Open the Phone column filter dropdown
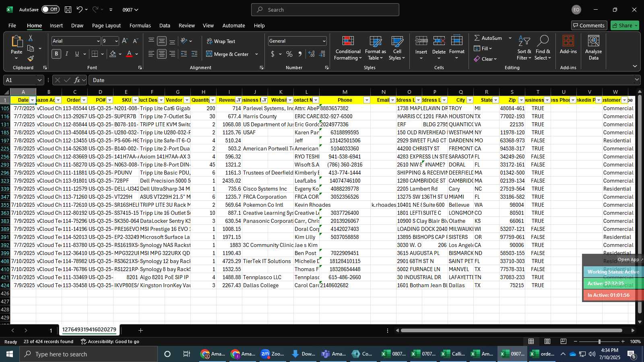 click(x=367, y=100)
